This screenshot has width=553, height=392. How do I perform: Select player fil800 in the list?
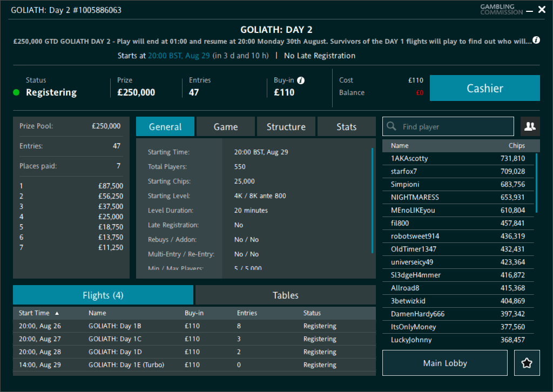458,223
